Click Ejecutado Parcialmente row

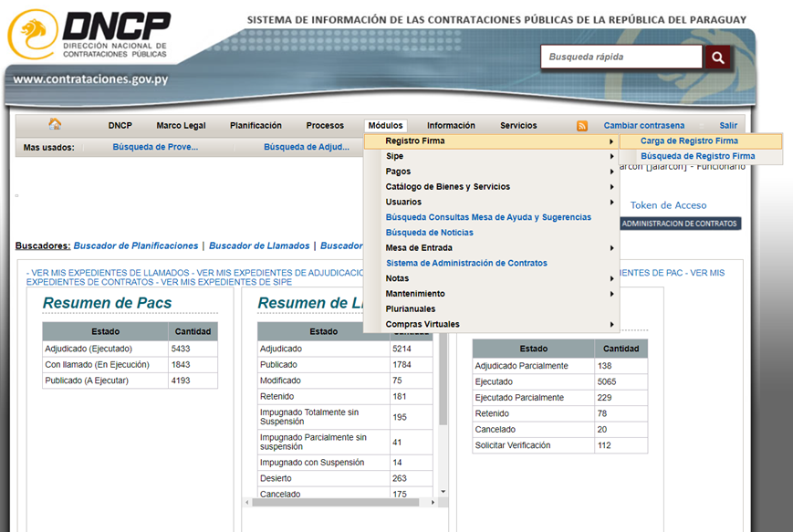(x=560, y=398)
